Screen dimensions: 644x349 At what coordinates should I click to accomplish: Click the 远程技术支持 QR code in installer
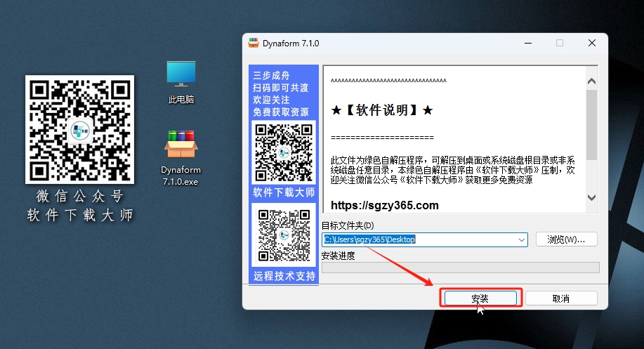(284, 235)
